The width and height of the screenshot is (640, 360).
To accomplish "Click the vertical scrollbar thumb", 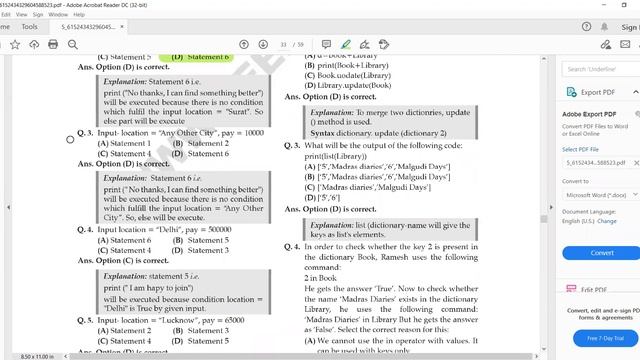I will coord(544,219).
